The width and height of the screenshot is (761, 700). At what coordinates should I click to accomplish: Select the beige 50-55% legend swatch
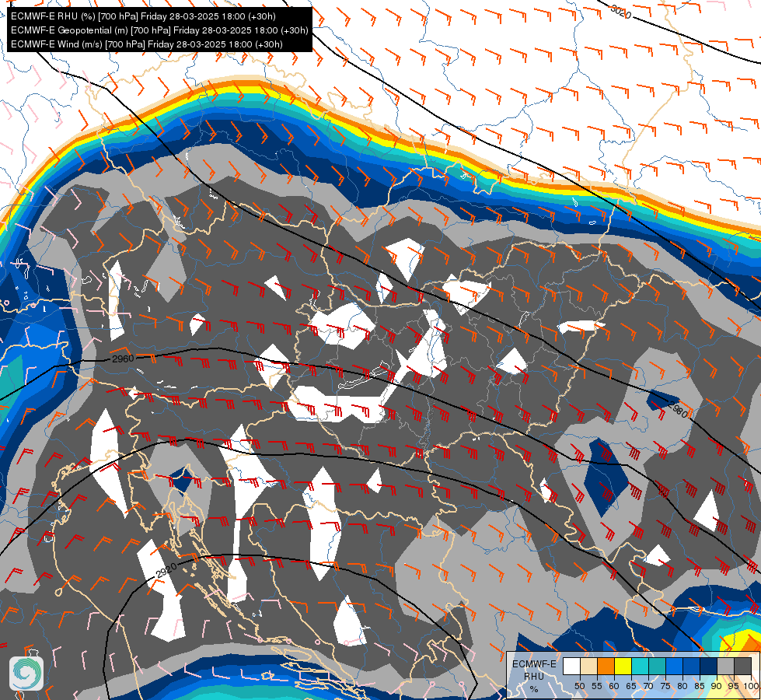[x=588, y=666]
